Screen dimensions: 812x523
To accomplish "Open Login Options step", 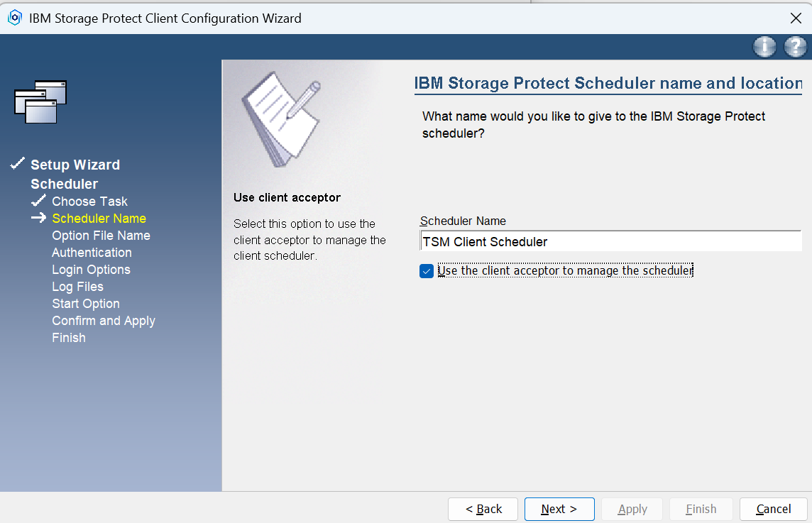I will (91, 270).
